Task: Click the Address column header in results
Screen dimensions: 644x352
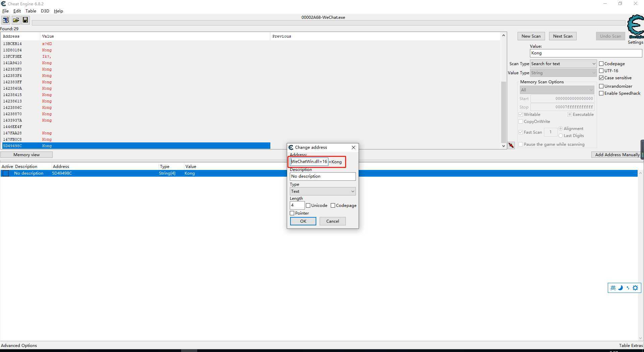Action: pyautogui.click(x=21, y=36)
